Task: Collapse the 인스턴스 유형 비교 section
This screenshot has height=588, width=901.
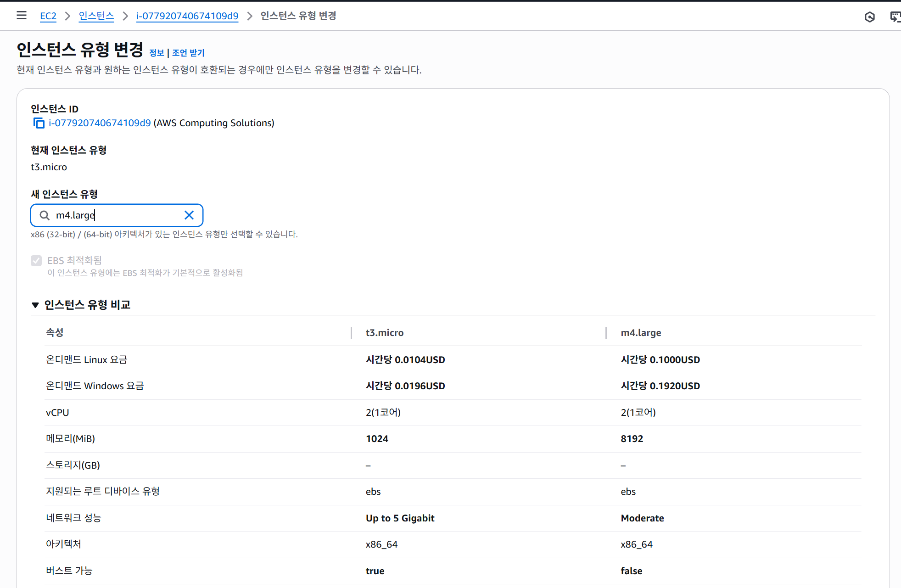Action: [35, 305]
